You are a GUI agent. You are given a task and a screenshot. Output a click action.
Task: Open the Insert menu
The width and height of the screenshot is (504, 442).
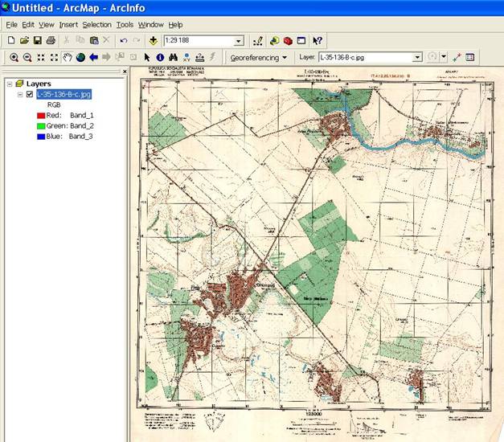(x=68, y=25)
